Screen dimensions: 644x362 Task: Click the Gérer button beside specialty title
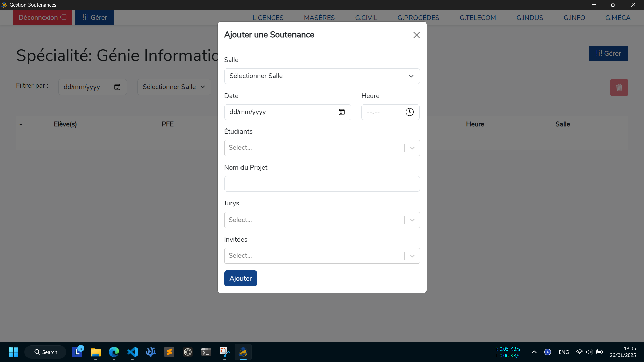click(x=608, y=53)
